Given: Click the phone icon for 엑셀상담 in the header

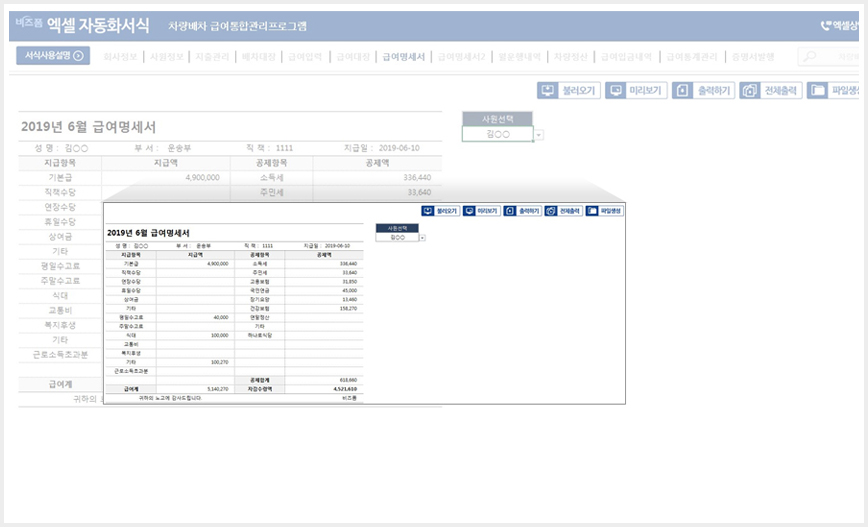Looking at the screenshot, I should click(825, 25).
